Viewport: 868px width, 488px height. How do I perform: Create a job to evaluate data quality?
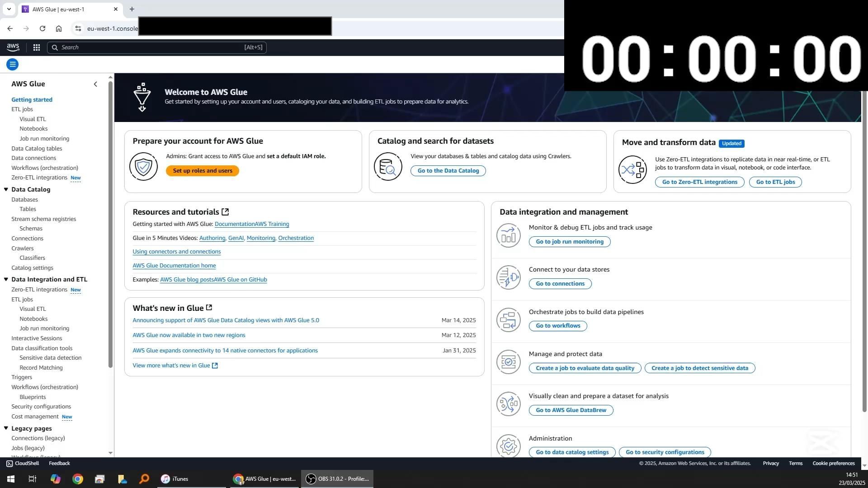point(585,368)
